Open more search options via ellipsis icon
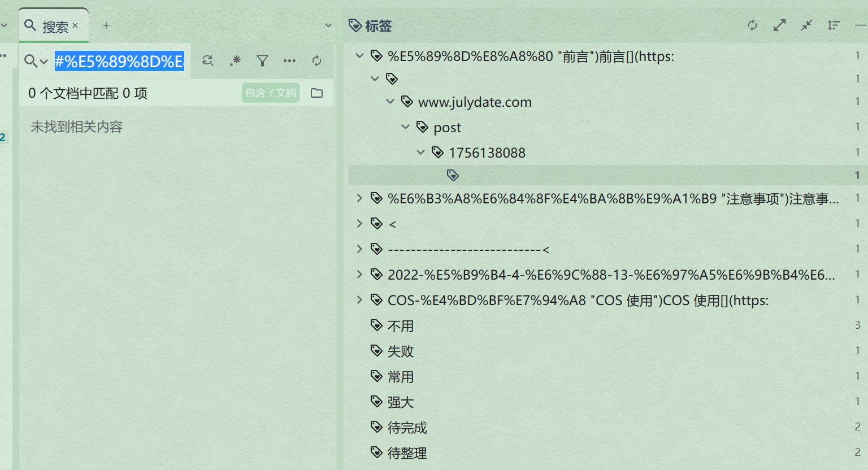Viewport: 868px width, 470px height. [x=289, y=61]
